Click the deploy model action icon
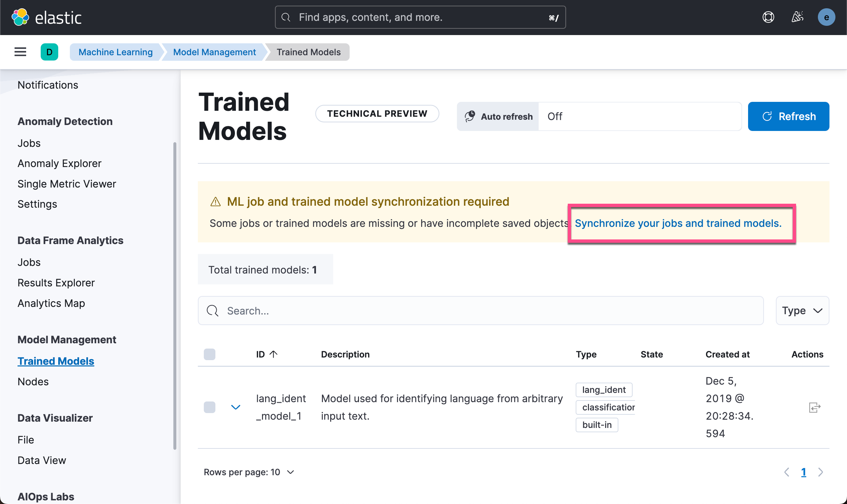The height and width of the screenshot is (504, 847). click(814, 407)
